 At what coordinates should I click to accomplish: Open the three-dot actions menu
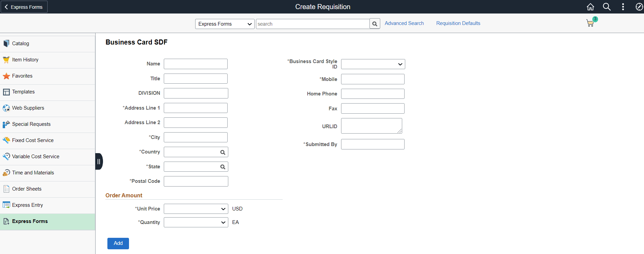[x=623, y=7]
